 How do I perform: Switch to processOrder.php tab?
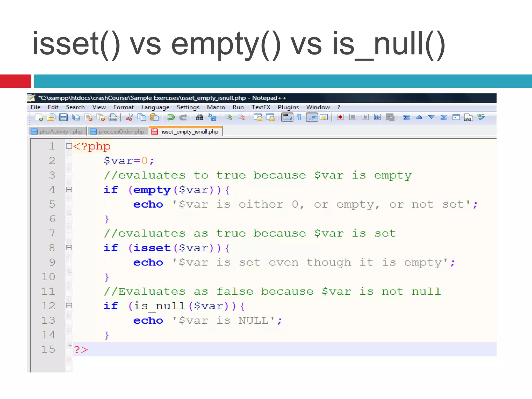(118, 131)
